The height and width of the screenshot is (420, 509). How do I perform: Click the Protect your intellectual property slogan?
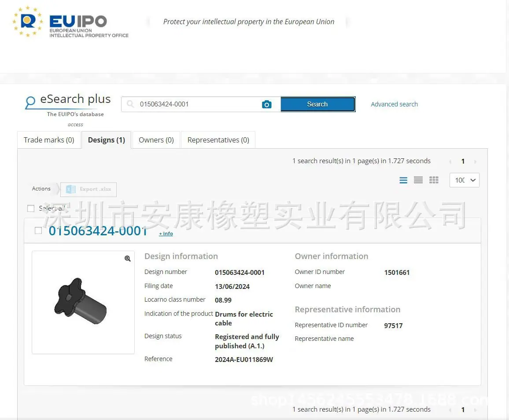point(249,22)
